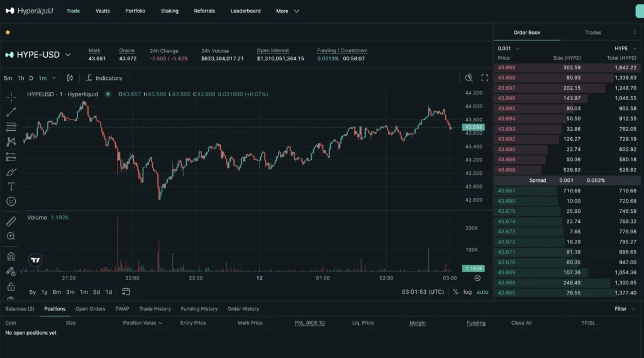Viewport: 644px width, 358px height.
Task: Sort by Position Value dropdown
Action: 143,323
